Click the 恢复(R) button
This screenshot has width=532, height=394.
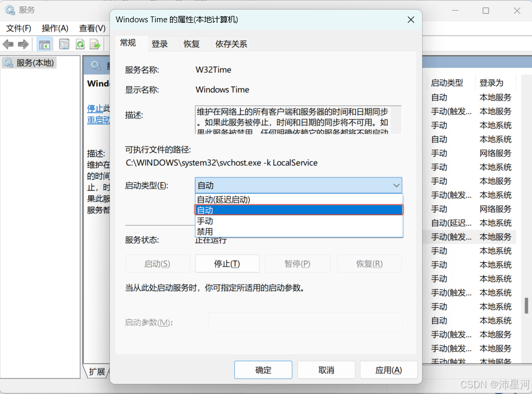coord(369,264)
